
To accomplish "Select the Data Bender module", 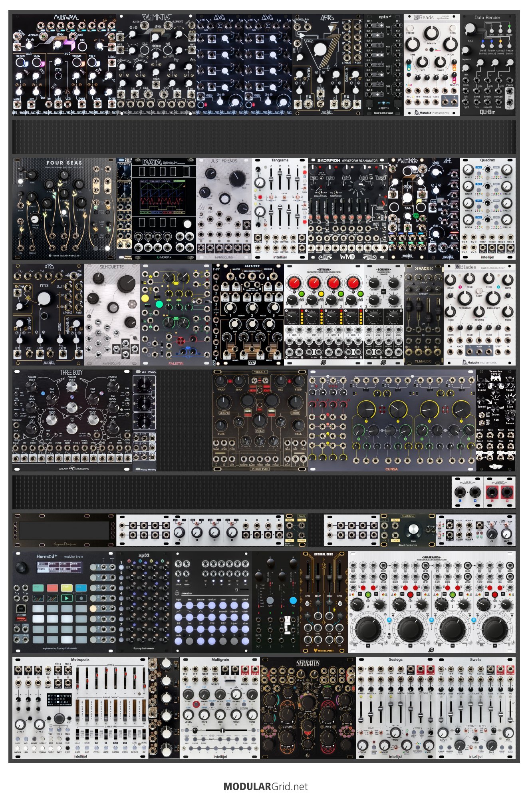I will point(488,65).
